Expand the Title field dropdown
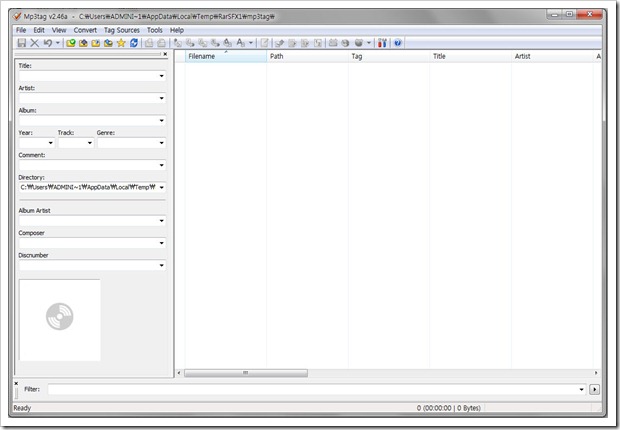 pos(161,76)
